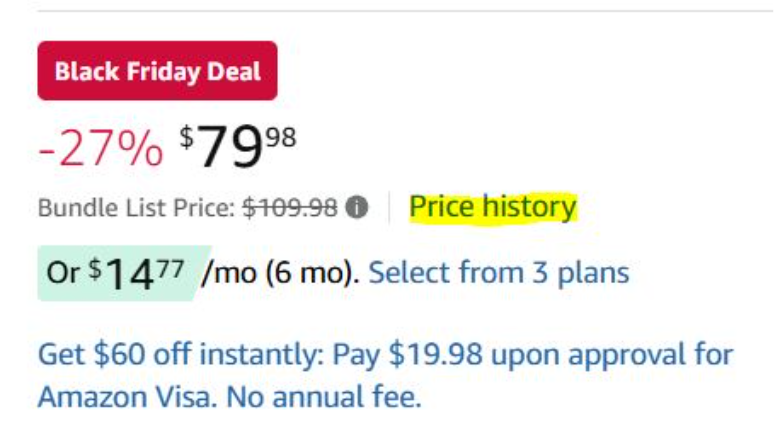Click the info icon beside list price
Viewport: 775px width, 436px height.
357,208
